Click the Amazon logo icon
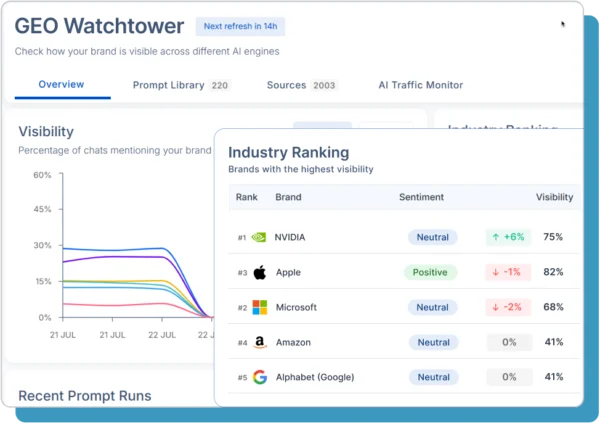 [x=259, y=342]
